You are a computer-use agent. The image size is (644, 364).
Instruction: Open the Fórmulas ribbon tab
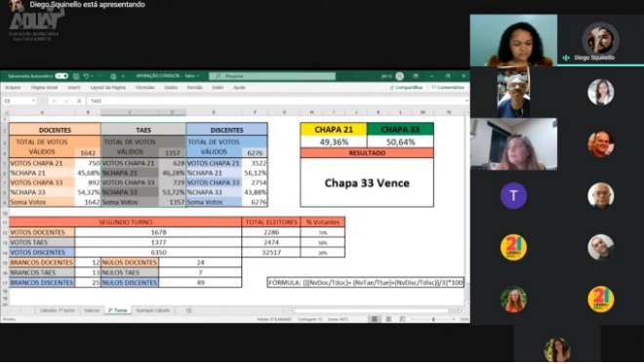(x=145, y=88)
